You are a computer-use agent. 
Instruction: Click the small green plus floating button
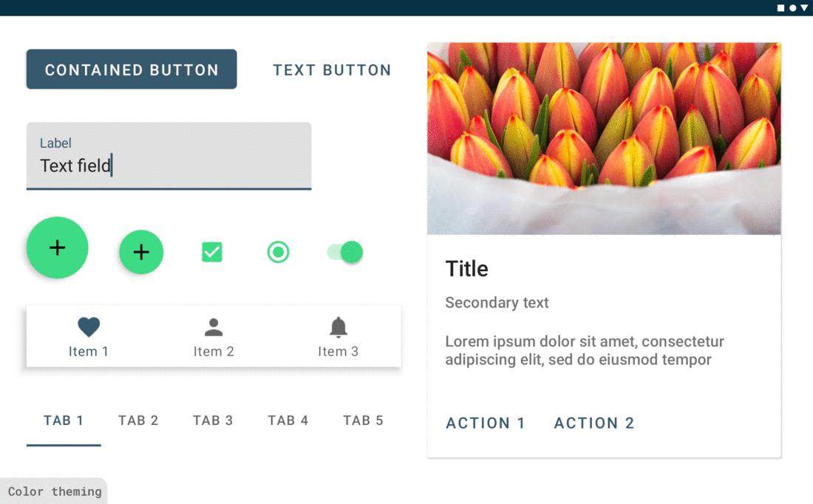141,252
